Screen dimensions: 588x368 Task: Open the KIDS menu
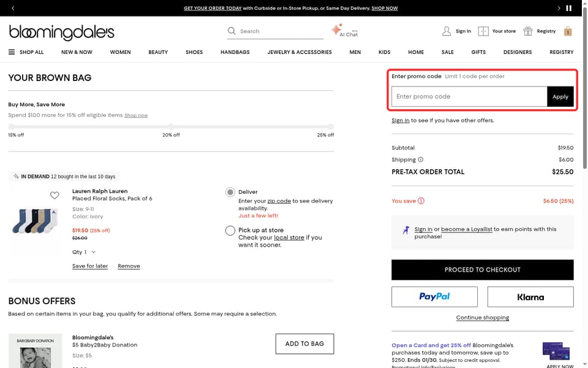tap(385, 52)
